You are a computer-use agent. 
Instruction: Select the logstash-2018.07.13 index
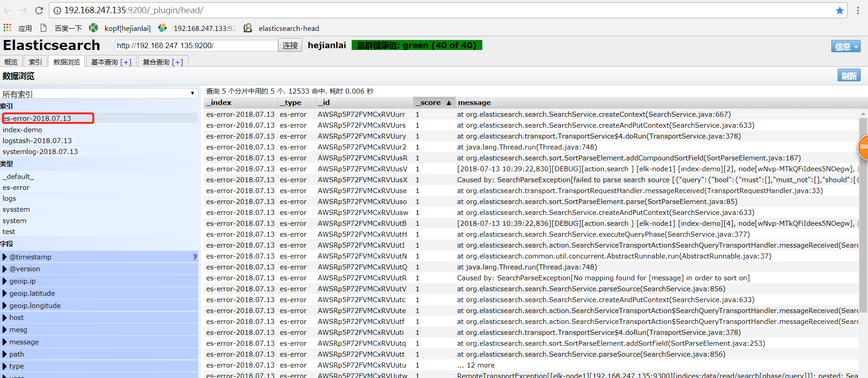coord(37,141)
